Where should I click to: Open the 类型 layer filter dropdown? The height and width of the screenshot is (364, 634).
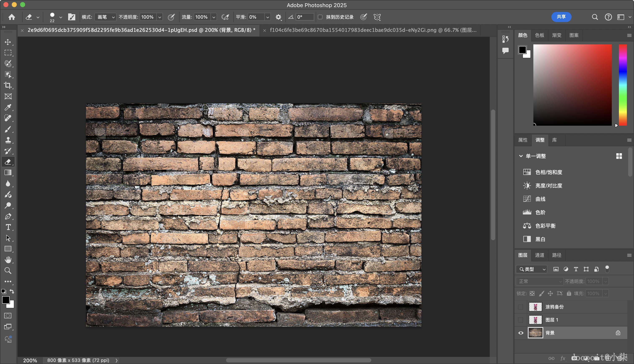tap(532, 269)
